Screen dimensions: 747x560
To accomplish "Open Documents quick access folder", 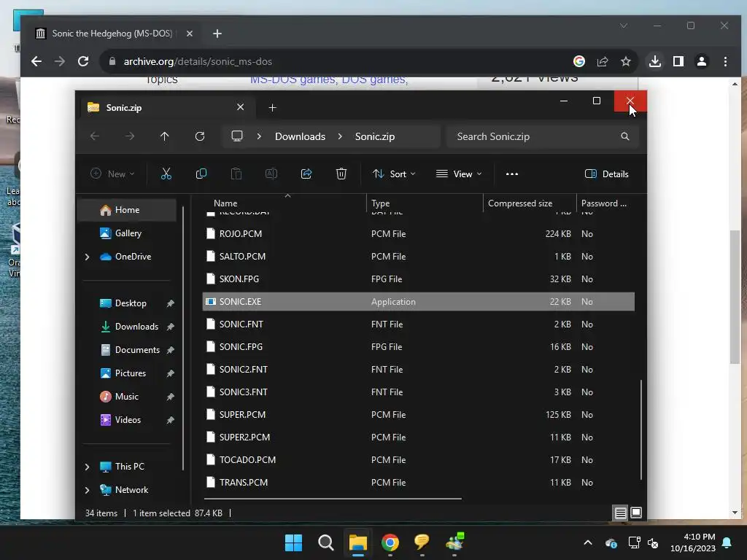I will tap(137, 350).
